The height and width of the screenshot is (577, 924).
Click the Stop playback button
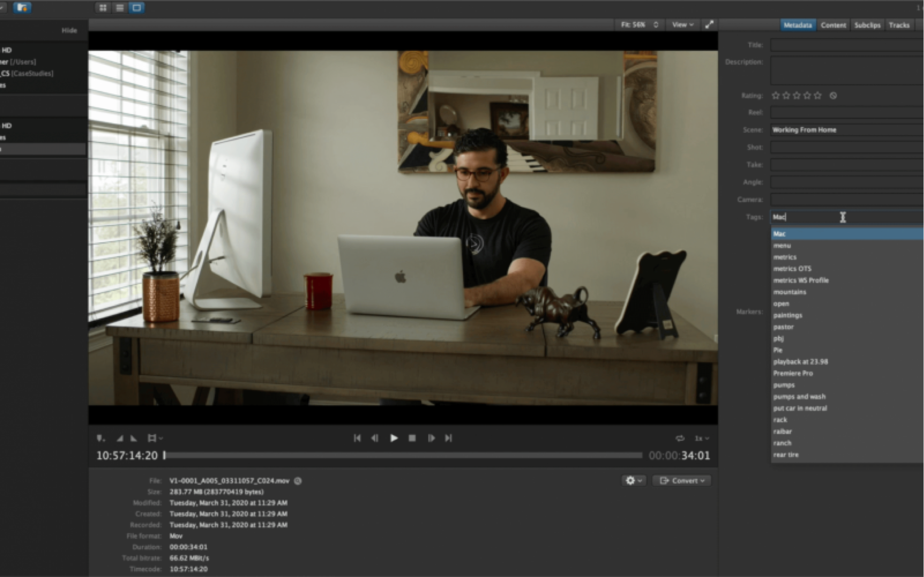(412, 438)
